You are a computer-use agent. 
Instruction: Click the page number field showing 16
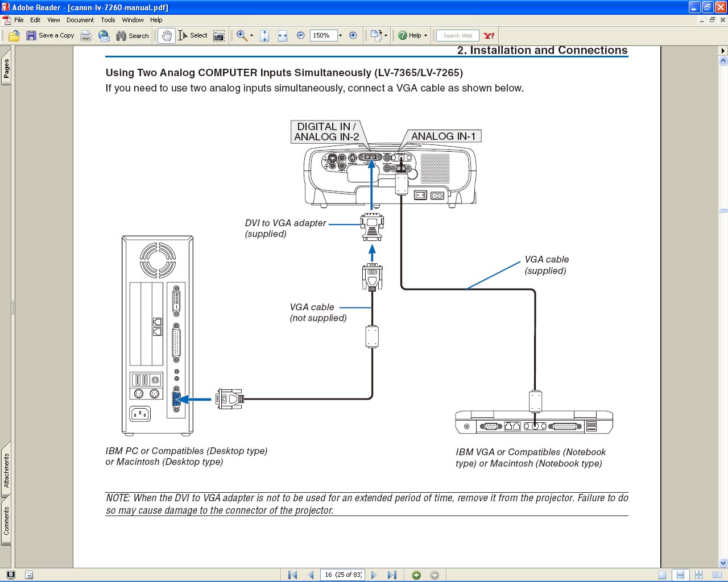(x=343, y=575)
